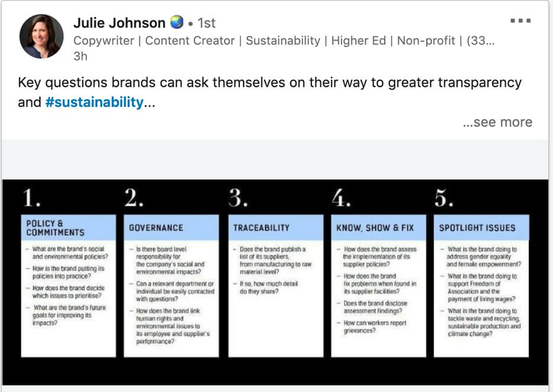
Task: Open the infographic image in the post
Action: 275,282
